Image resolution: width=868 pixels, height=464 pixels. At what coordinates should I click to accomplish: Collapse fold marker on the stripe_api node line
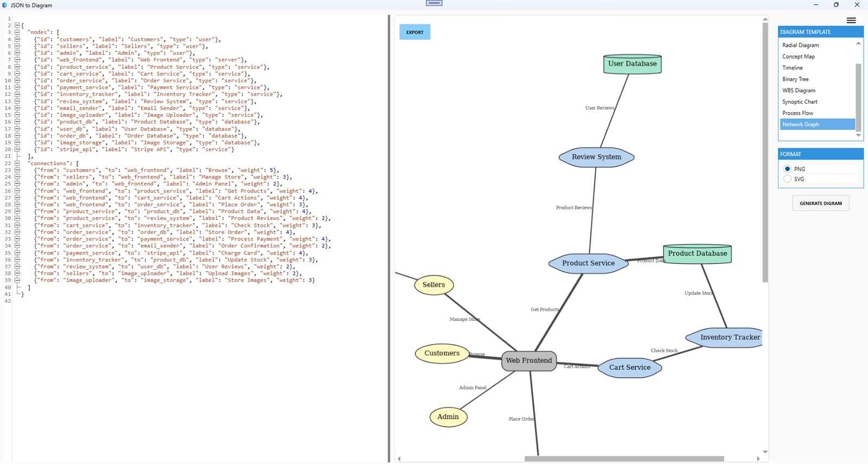tap(17, 149)
